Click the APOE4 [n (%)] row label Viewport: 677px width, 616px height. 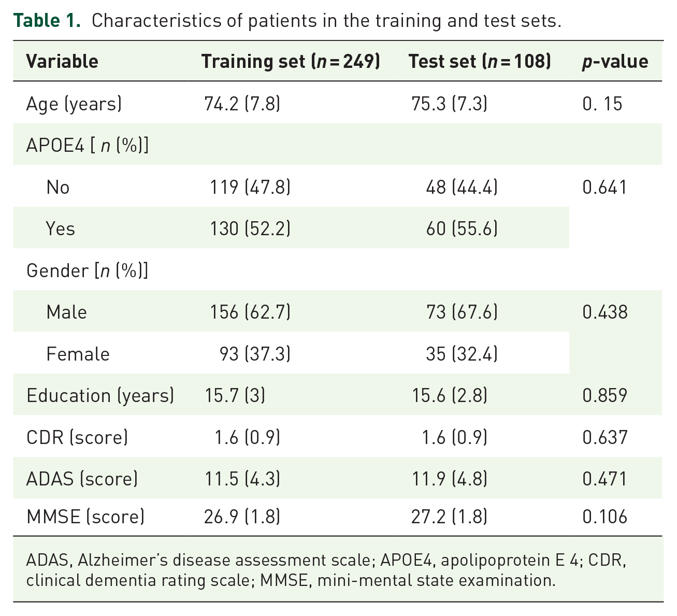[88, 146]
